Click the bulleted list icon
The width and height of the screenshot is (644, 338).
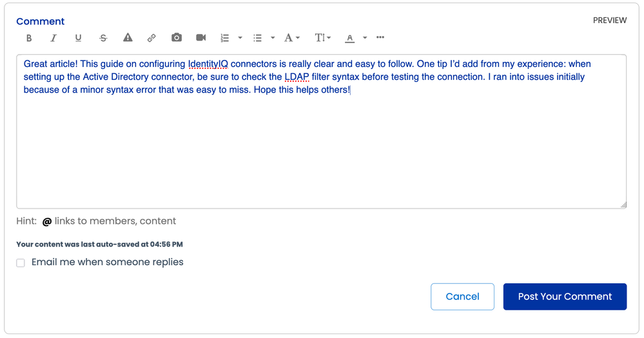[257, 38]
